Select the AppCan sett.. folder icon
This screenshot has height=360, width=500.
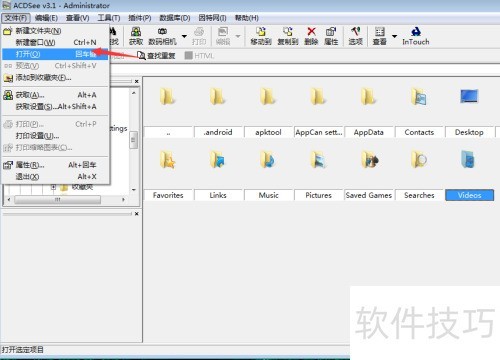[318, 97]
